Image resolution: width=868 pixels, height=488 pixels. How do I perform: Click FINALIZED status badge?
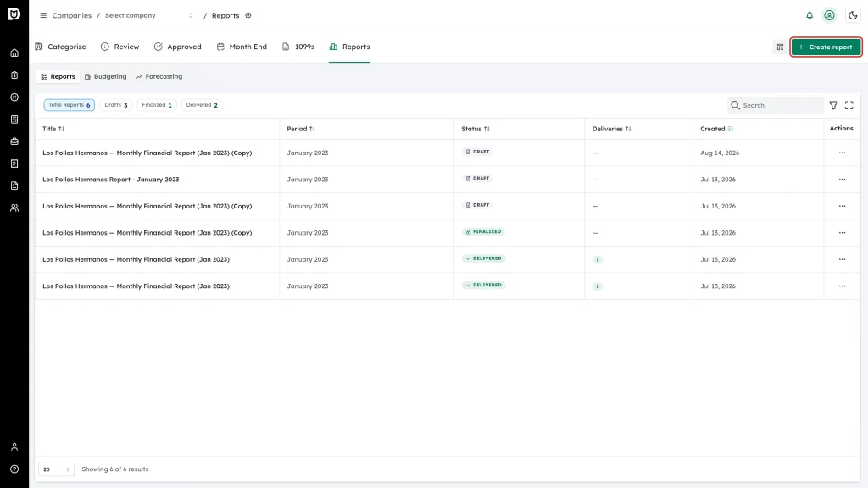(483, 232)
